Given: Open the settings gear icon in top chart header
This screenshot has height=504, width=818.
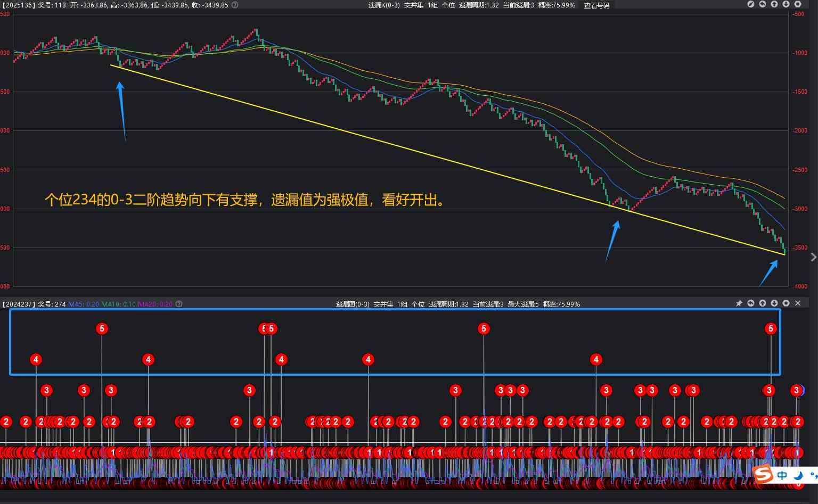Looking at the screenshot, I should pos(798,4).
